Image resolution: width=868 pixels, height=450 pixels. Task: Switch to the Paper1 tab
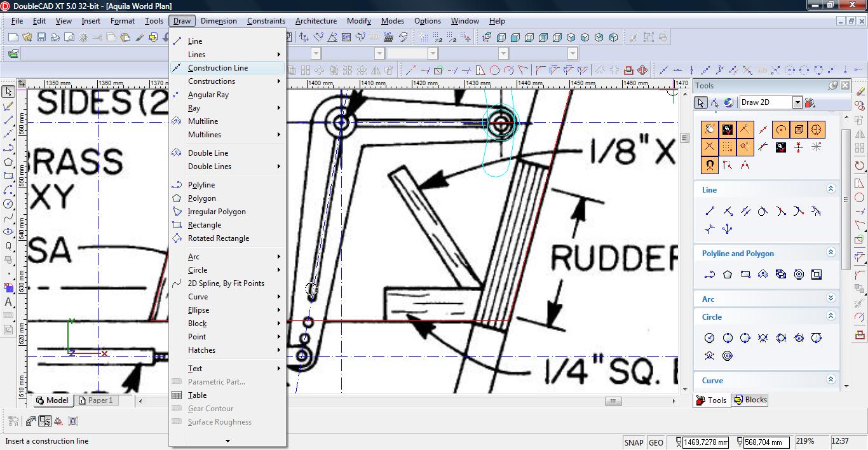pyautogui.click(x=97, y=400)
